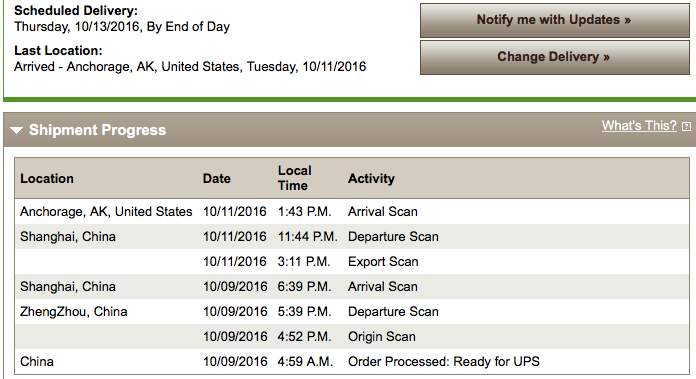
Task: Click the Scheduled Delivery date text
Action: tap(122, 27)
